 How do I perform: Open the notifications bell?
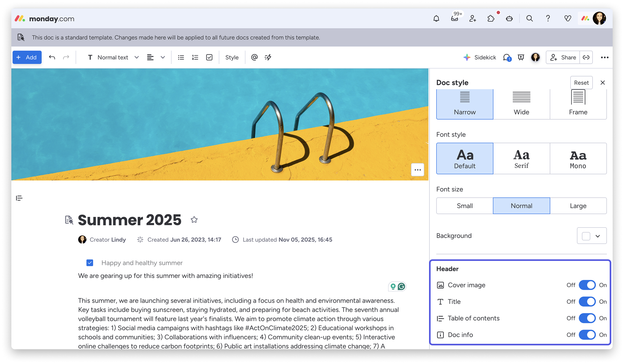[436, 19]
